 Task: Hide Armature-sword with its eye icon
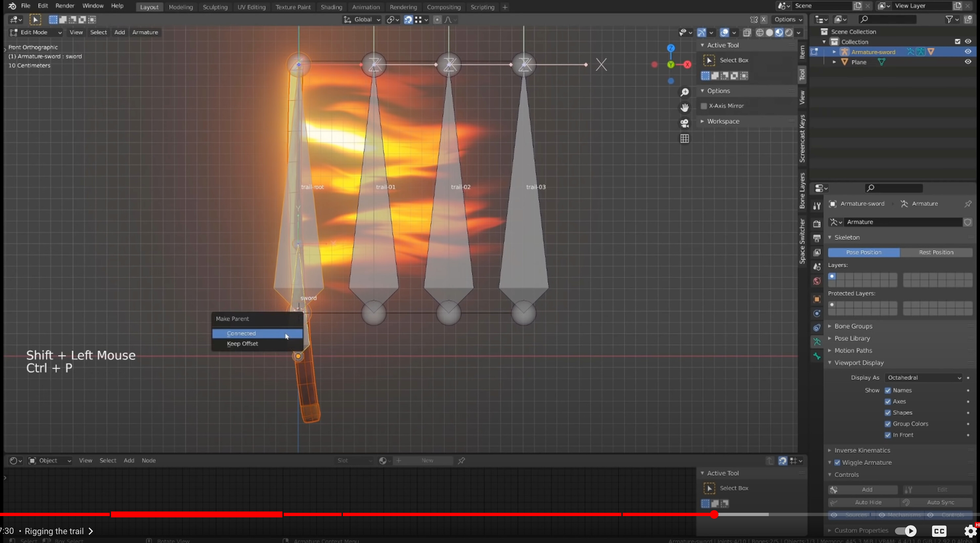click(x=968, y=52)
